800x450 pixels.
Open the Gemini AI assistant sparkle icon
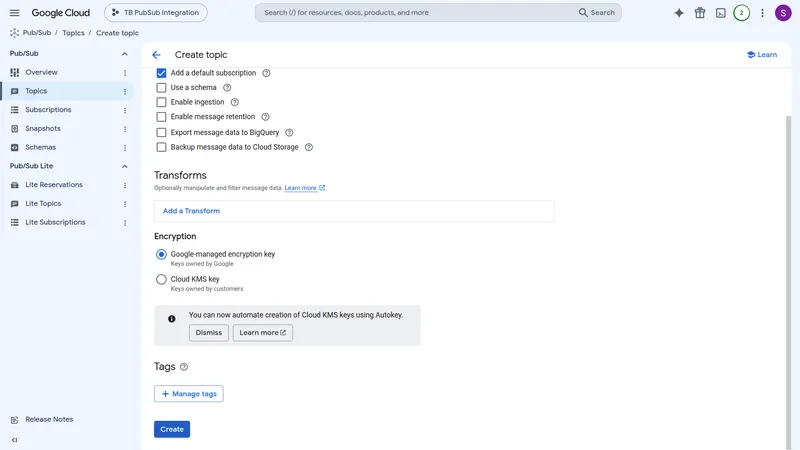tap(679, 13)
